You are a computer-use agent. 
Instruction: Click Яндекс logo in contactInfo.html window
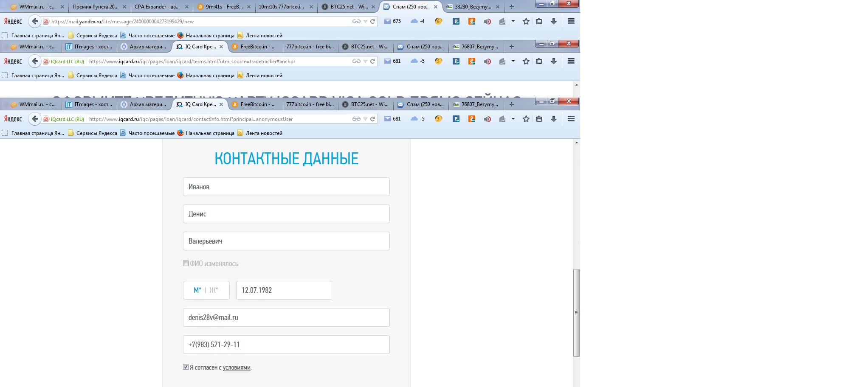tap(13, 119)
